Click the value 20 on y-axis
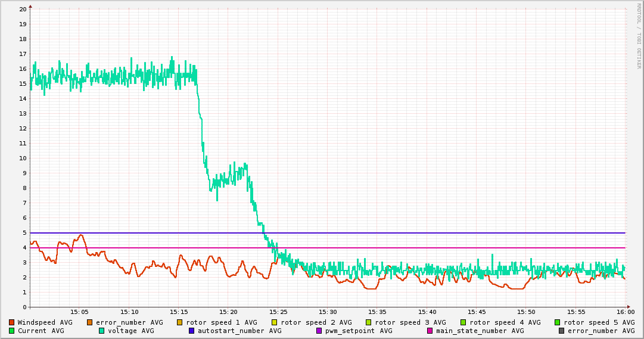The image size is (644, 339). pyautogui.click(x=23, y=9)
